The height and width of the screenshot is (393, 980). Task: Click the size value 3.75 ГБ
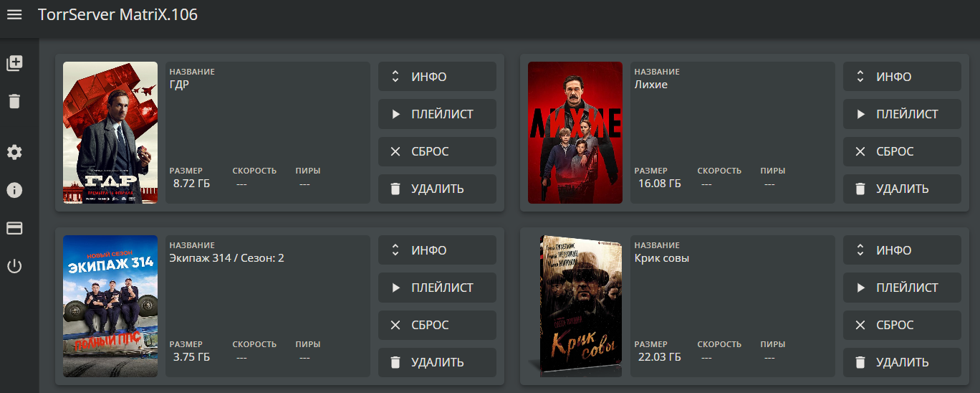[x=191, y=357]
